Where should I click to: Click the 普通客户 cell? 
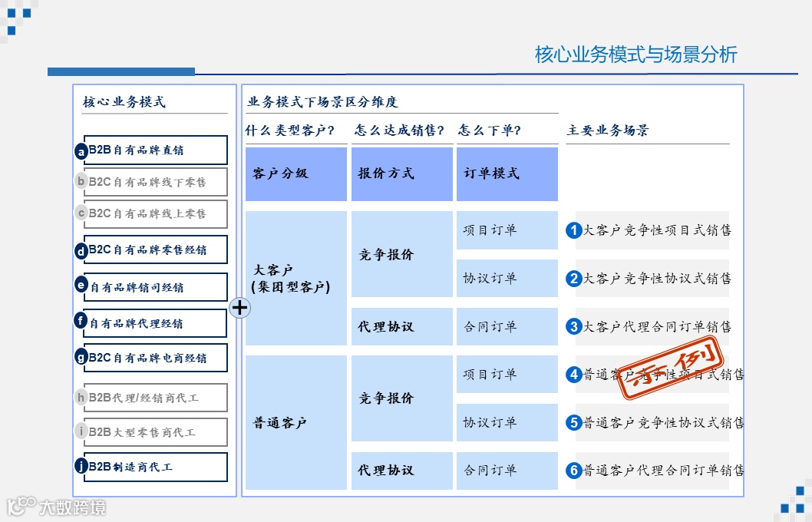pyautogui.click(x=296, y=422)
